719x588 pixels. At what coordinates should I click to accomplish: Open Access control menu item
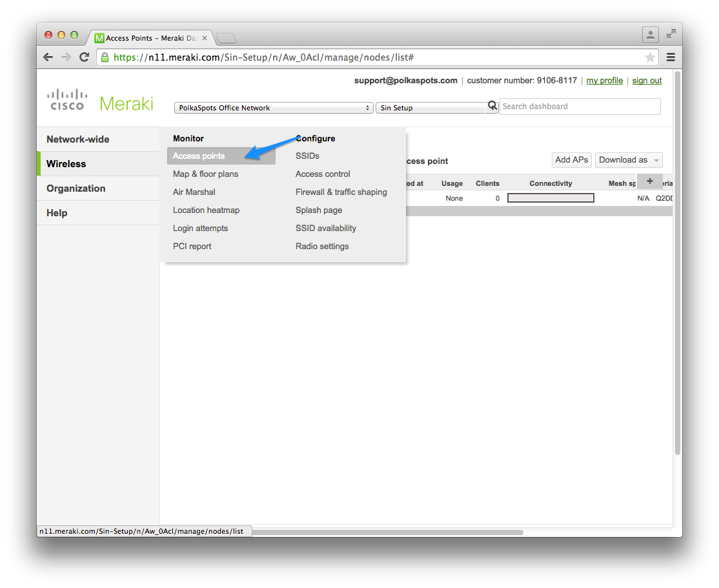(323, 174)
